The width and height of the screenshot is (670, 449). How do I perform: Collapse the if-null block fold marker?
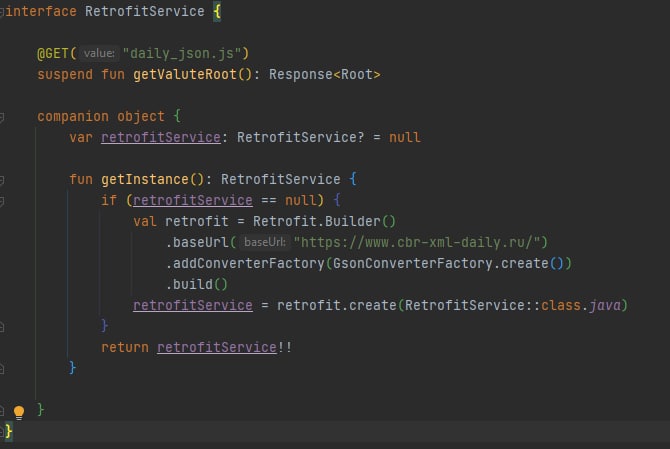2,201
